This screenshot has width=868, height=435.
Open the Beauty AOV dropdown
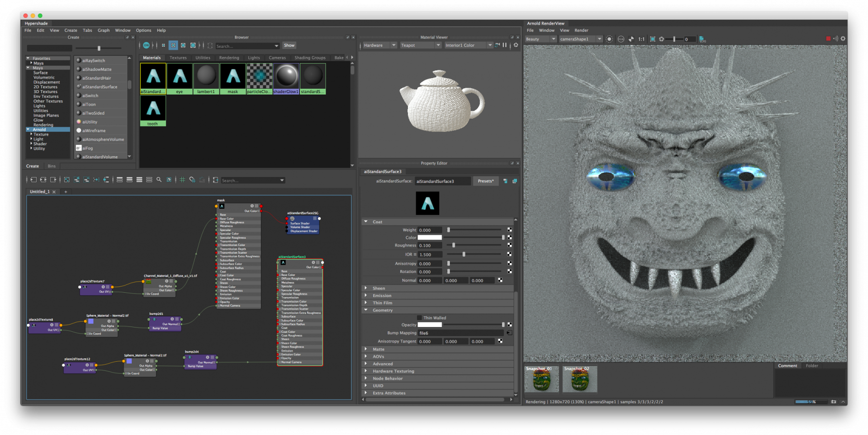541,39
